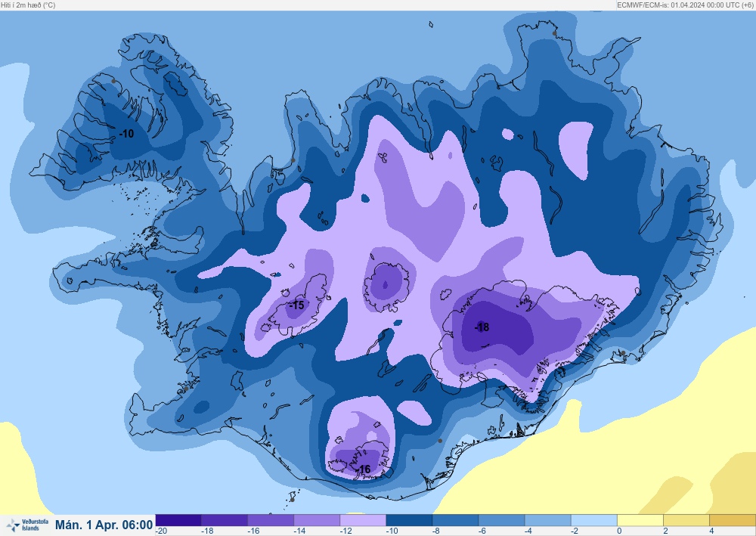Viewport: 756px width, 536px height.
Task: Select the -4 to -2 legend swatch
Action: click(x=548, y=520)
